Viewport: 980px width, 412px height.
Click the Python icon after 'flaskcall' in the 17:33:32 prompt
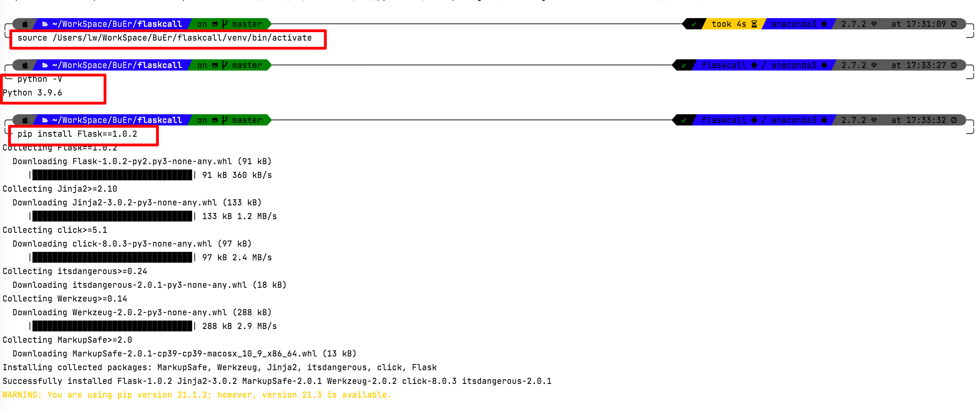coord(754,120)
